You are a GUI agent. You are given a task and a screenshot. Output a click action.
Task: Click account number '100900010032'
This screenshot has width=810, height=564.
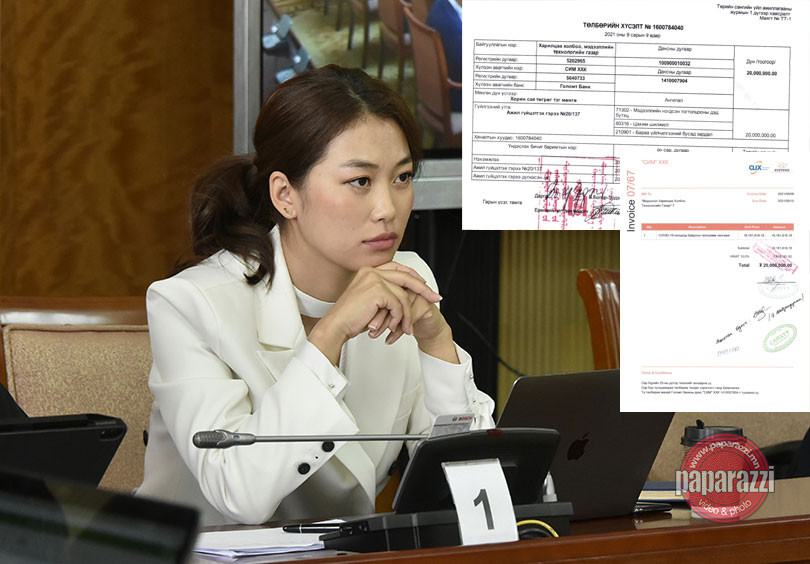point(674,64)
